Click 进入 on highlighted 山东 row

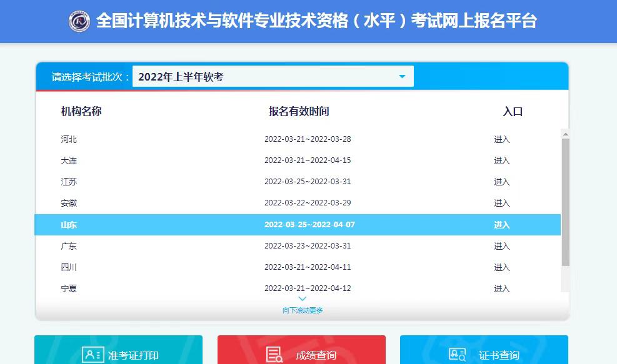point(502,225)
